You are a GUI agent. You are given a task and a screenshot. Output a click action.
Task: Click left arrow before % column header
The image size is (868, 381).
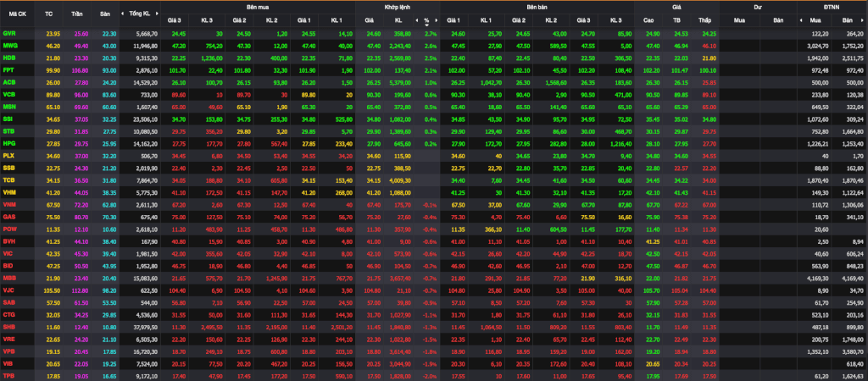click(x=416, y=20)
